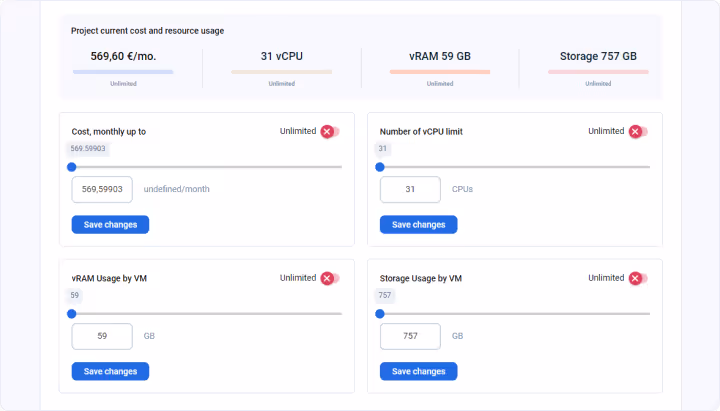The width and height of the screenshot is (720, 411).
Task: Click the storage usage slider handle
Action: point(380,314)
